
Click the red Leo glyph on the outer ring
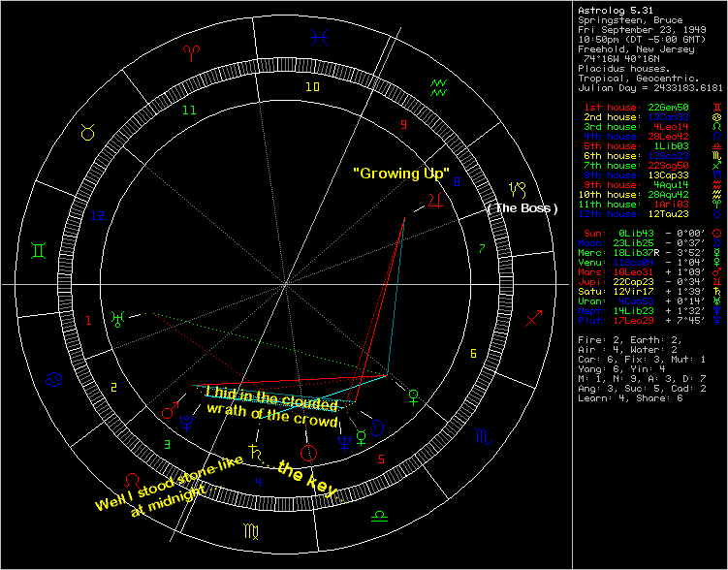[x=133, y=480]
